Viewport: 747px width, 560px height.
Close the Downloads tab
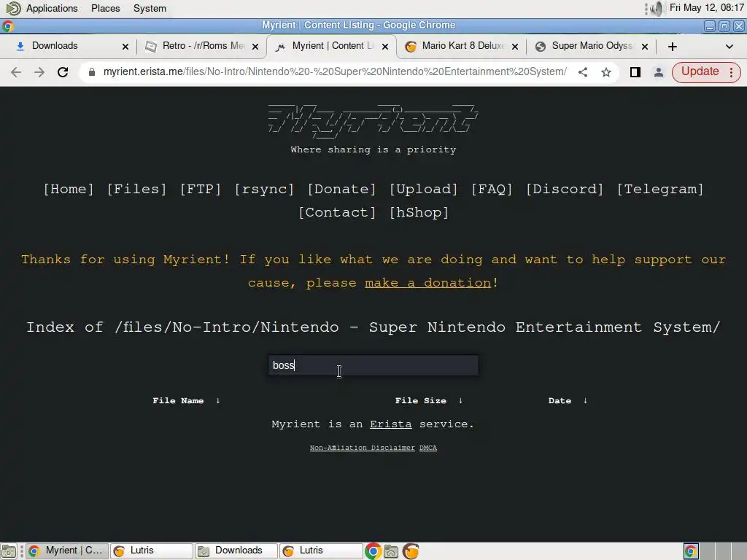tap(125, 46)
